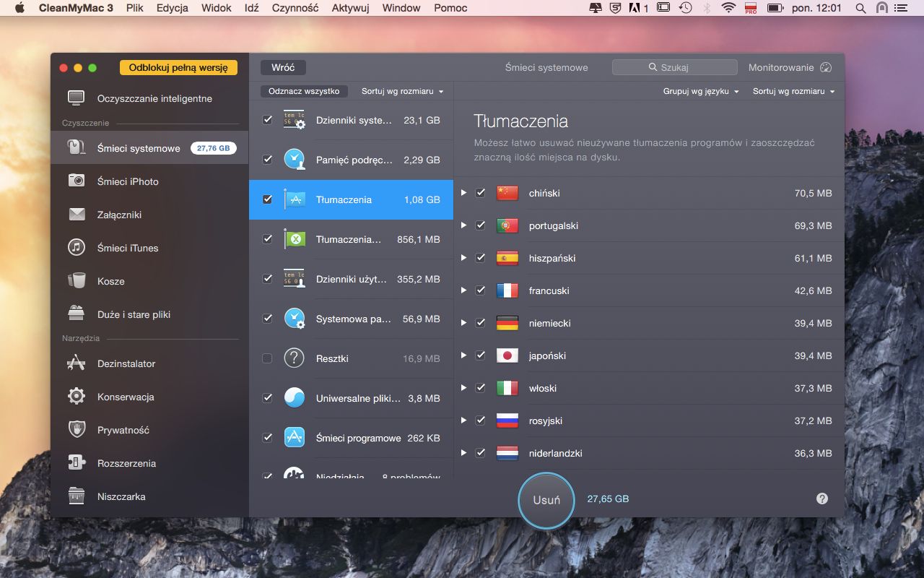Click Odznacz wszystko button
This screenshot has width=924, height=578.
[x=304, y=91]
